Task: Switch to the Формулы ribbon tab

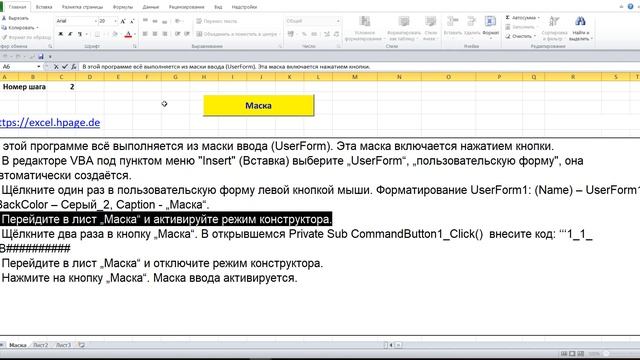Action: click(x=122, y=7)
